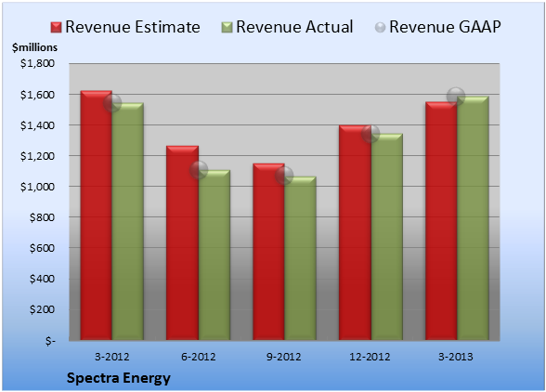Click the 3-2012 quarter label
The image size is (546, 392).
[x=112, y=357]
